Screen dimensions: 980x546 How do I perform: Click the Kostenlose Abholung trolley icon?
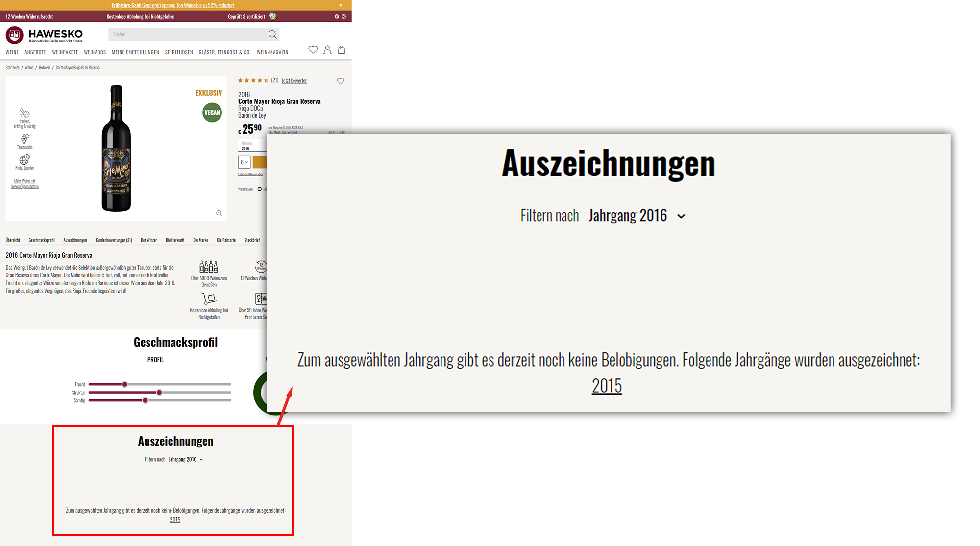tap(209, 298)
